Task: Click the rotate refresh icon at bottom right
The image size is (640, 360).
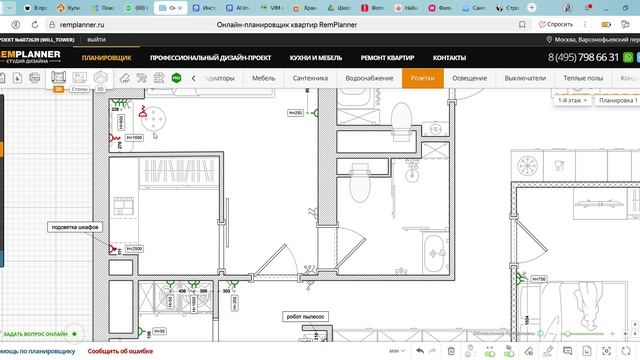Action: tap(626, 351)
